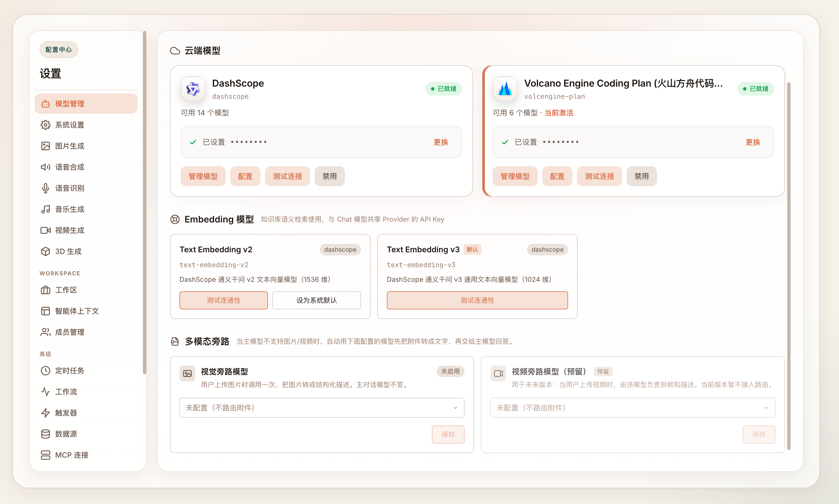The height and width of the screenshot is (504, 839).
Task: Click the 视频生成 camera icon
Action: 45,230
